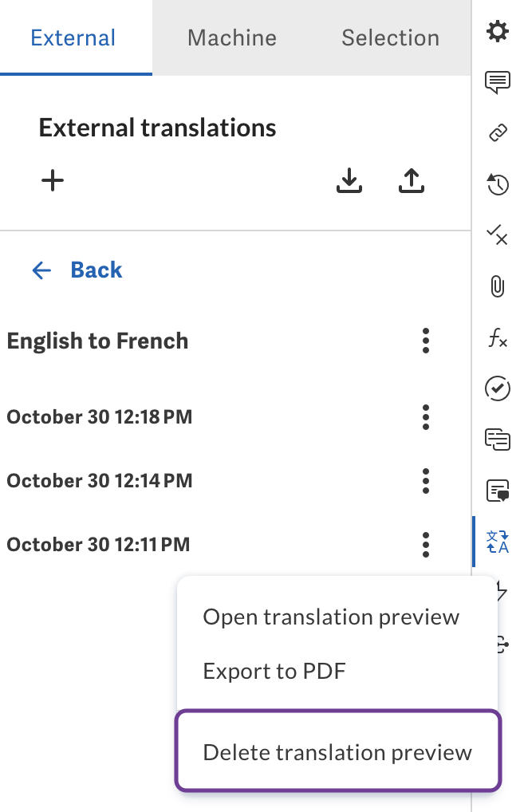520x812 pixels.
Task: Select the translation icon in sidebar
Action: [x=497, y=542]
